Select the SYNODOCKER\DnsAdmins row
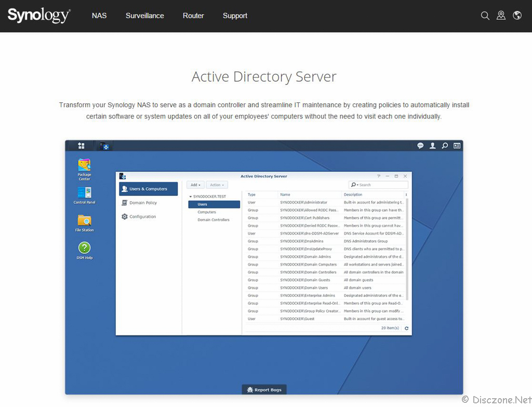 pyautogui.click(x=325, y=241)
